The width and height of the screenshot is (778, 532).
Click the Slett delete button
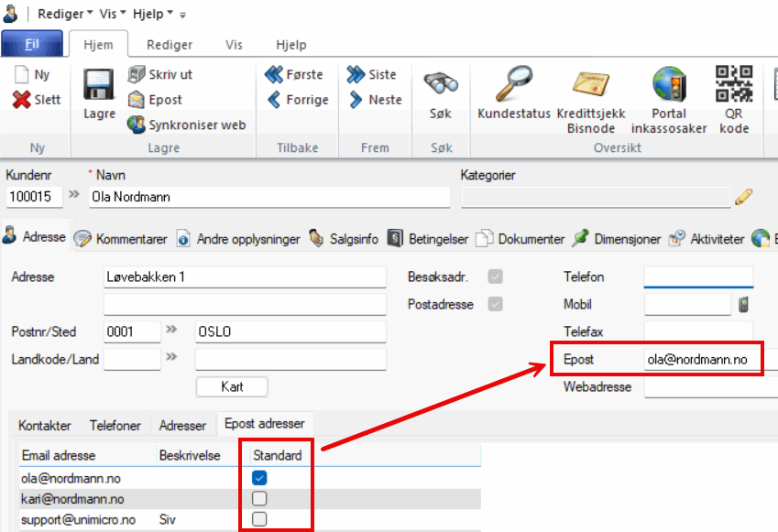point(38,100)
